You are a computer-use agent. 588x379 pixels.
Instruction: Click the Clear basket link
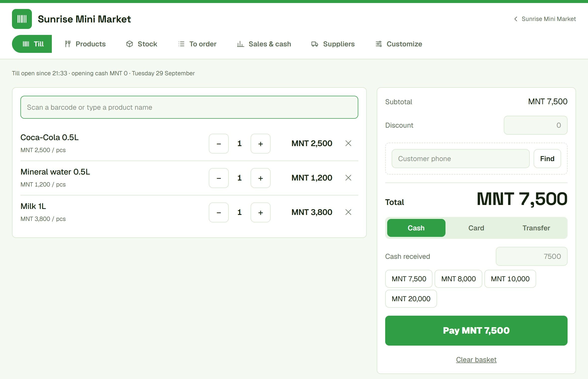tap(476, 360)
